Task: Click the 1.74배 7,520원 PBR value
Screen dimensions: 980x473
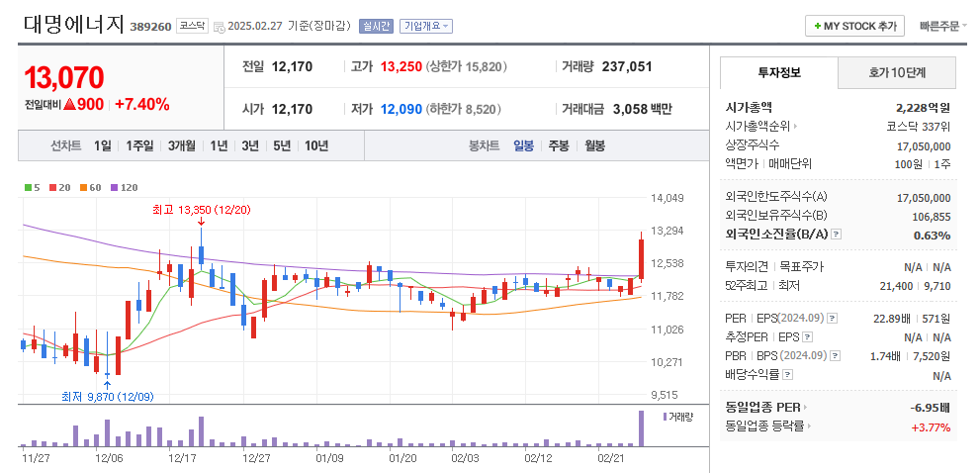Action: (x=911, y=356)
